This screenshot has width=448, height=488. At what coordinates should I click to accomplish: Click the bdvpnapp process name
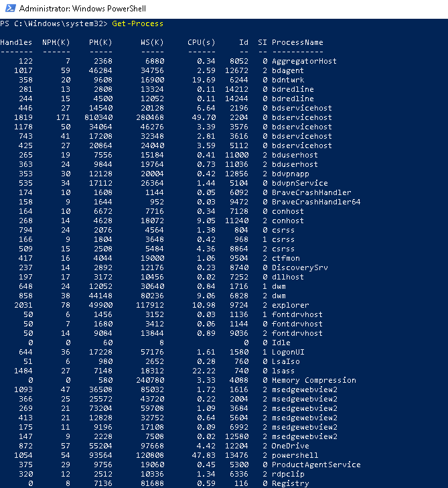pos(291,174)
